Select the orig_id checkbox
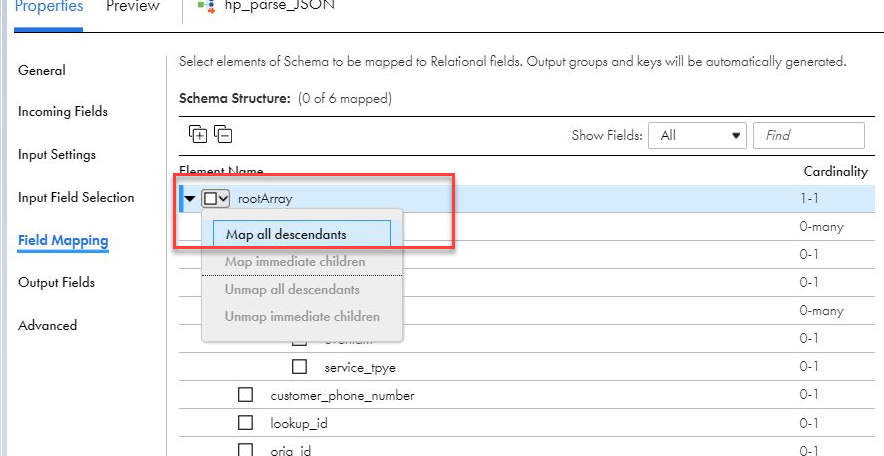 click(245, 450)
